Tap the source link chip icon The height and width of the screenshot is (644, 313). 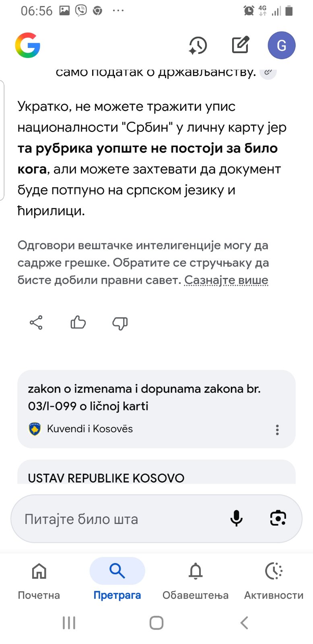tap(268, 73)
